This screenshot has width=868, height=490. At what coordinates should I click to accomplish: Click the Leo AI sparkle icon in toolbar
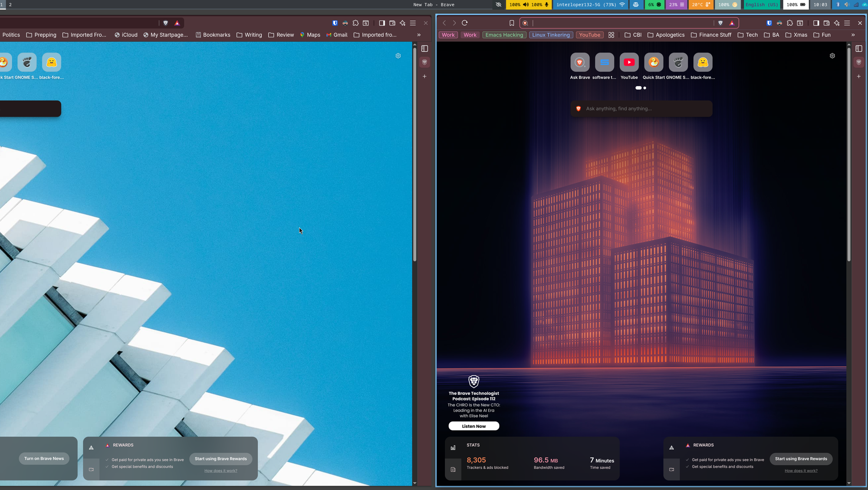pos(837,23)
